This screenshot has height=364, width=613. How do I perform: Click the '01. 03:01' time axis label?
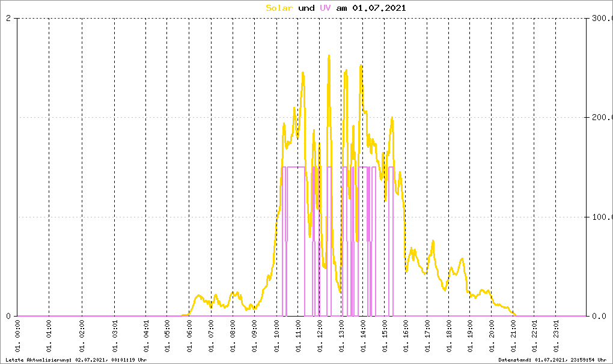(115, 336)
